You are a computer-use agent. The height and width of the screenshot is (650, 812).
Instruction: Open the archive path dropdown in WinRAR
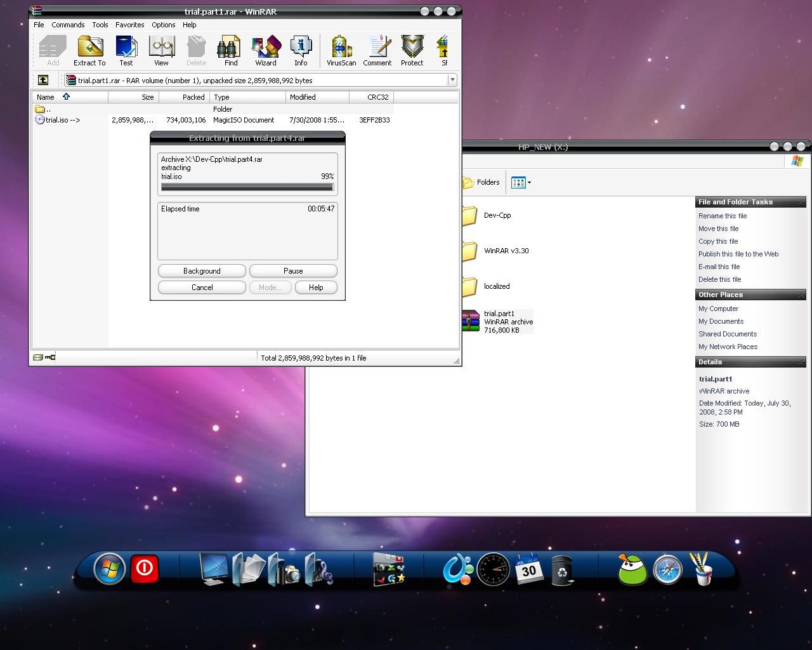pos(452,80)
